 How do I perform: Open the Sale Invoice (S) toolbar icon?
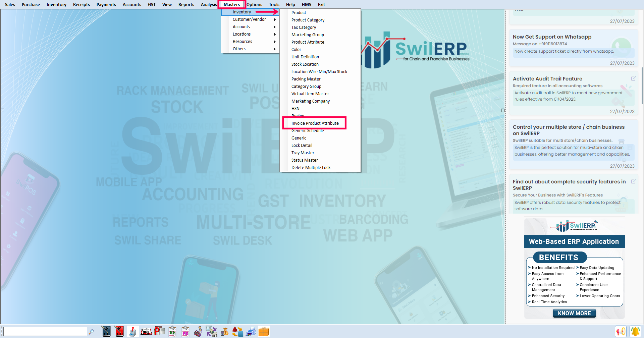(x=106, y=331)
